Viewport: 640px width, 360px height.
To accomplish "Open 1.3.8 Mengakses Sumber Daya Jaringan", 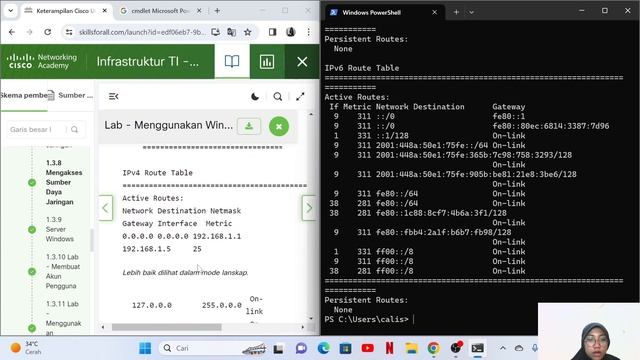I will tap(64, 182).
